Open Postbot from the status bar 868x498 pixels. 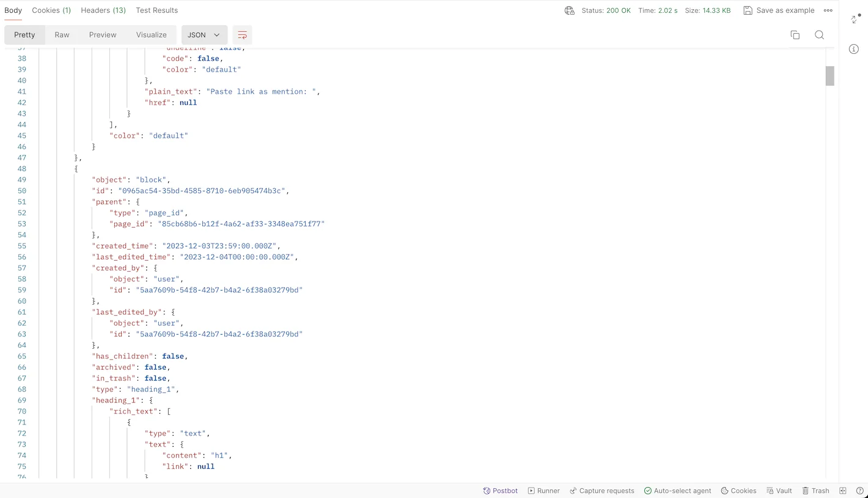[x=500, y=491]
